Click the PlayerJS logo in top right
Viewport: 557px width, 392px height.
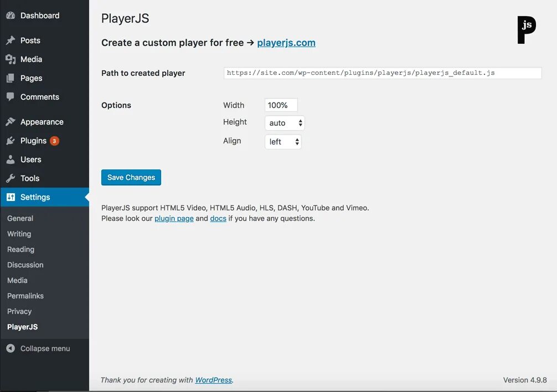[527, 30]
